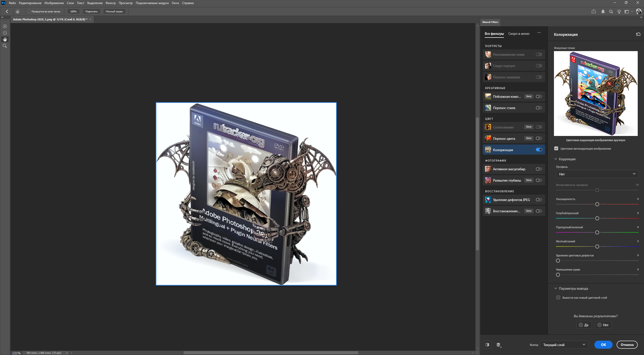Uncheck Цветовая автокоррекция изображения checkbox
644x355 pixels.
[556, 149]
